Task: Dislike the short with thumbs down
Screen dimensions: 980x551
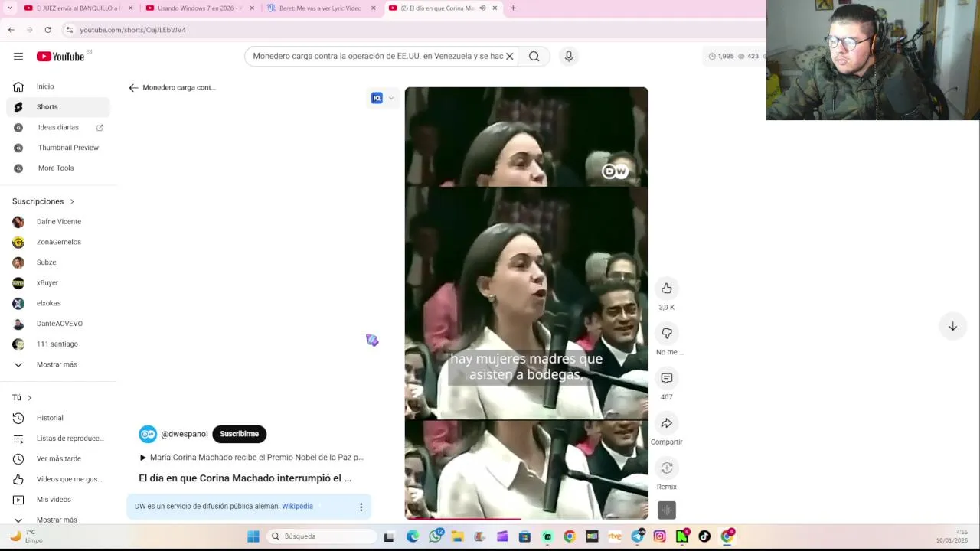Action: (667, 334)
